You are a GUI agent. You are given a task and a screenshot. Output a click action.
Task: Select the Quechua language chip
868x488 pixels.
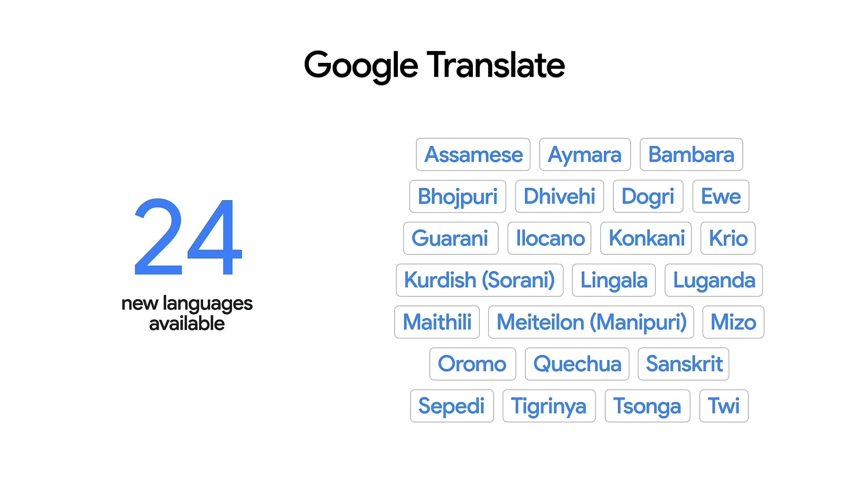577,364
